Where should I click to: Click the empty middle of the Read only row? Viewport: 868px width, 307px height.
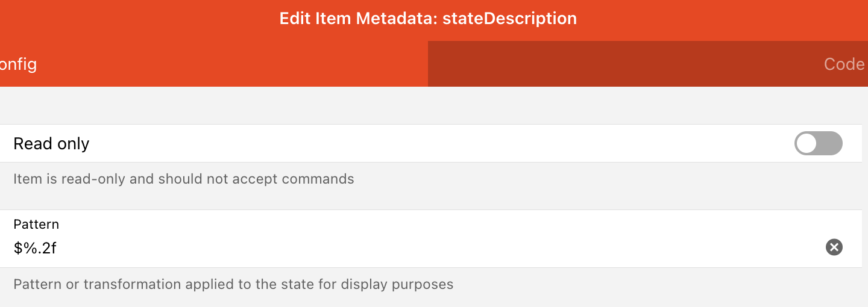tap(422, 144)
